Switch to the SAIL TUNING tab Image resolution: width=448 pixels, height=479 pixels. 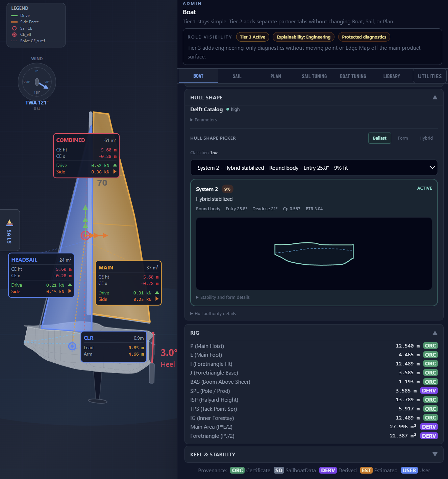pos(314,76)
